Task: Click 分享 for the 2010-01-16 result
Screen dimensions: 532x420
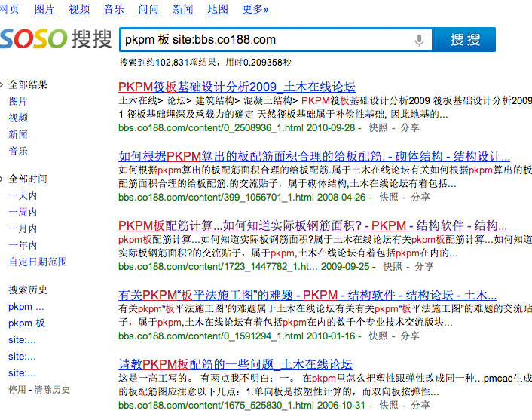Action: (410, 336)
